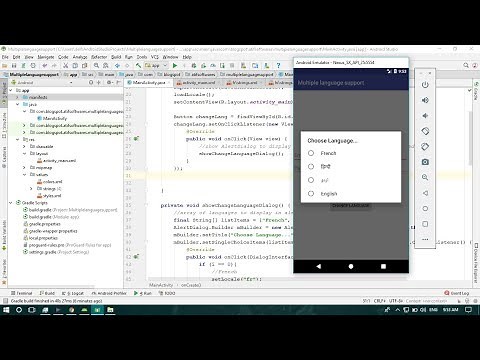Open local.properties in project tree
The height and width of the screenshot is (360, 480).
40,238
